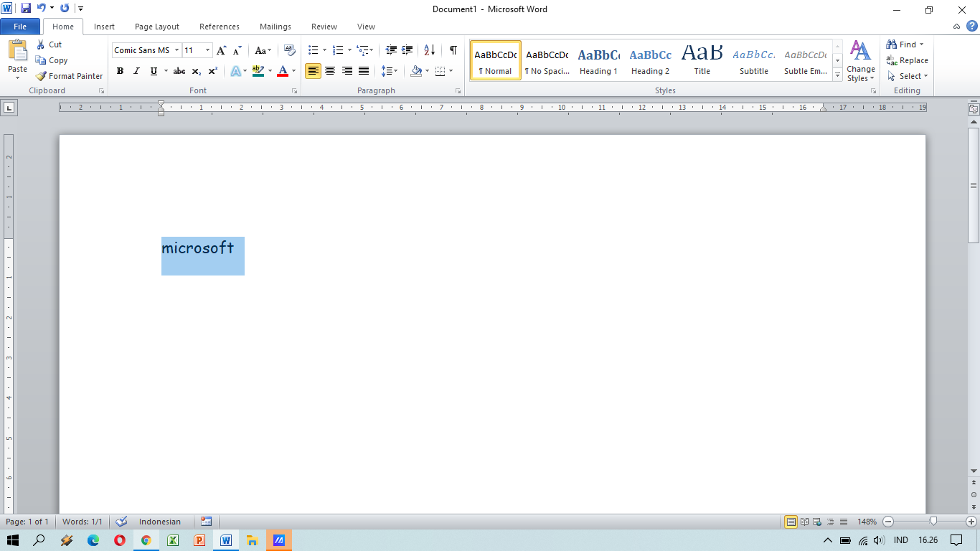
Task: Justify the paragraph text
Action: coord(364,71)
